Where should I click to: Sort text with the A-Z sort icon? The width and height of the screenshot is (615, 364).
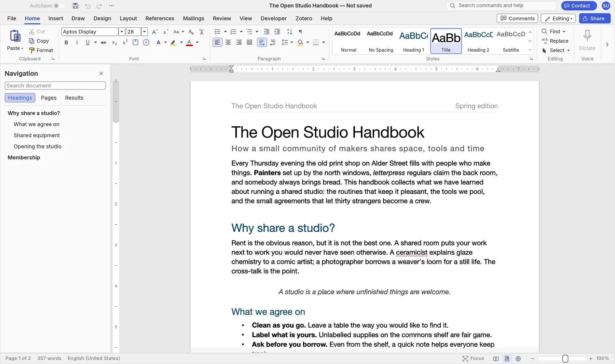point(290,32)
